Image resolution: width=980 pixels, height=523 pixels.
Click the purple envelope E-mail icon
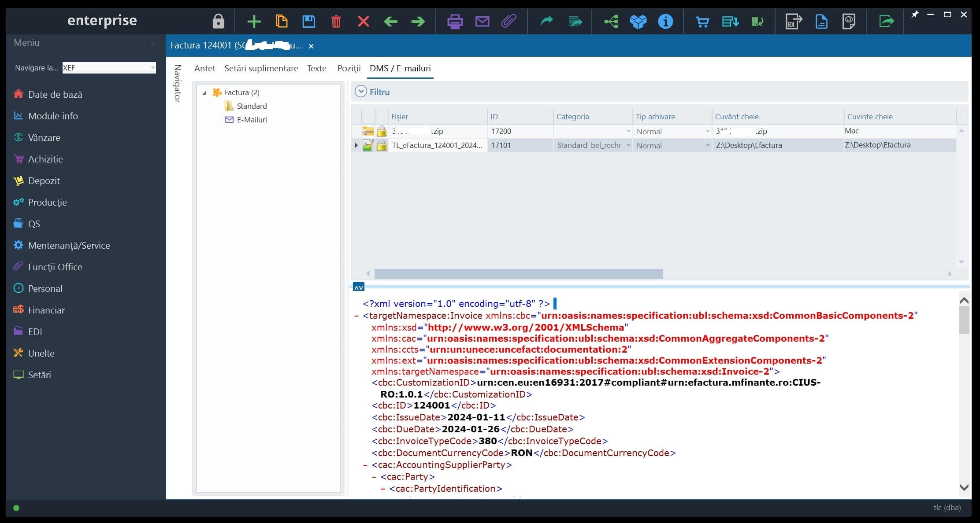(x=482, y=21)
